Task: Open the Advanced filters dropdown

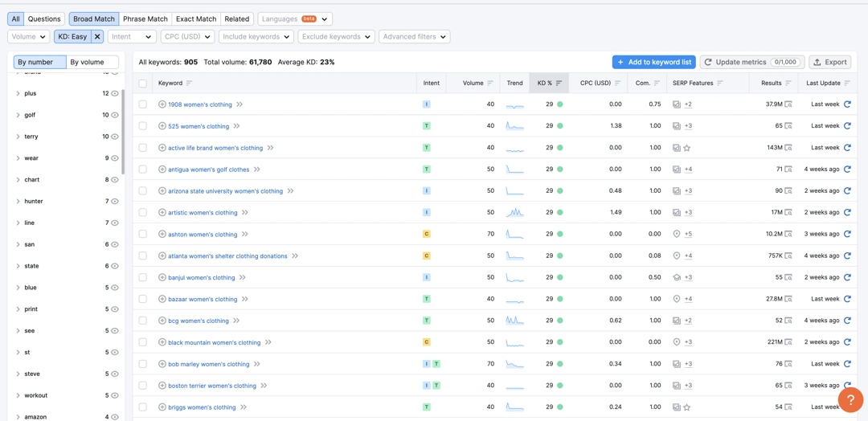Action: pos(415,36)
